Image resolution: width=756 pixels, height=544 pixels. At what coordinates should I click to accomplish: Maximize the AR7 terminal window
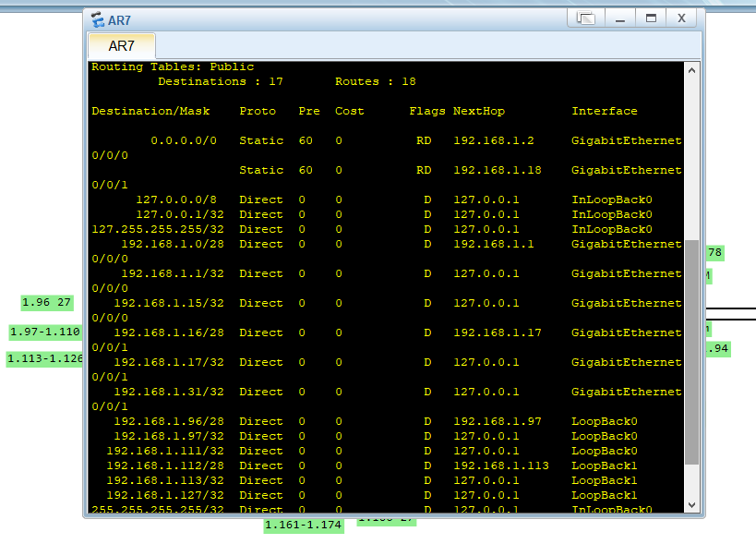(x=651, y=18)
